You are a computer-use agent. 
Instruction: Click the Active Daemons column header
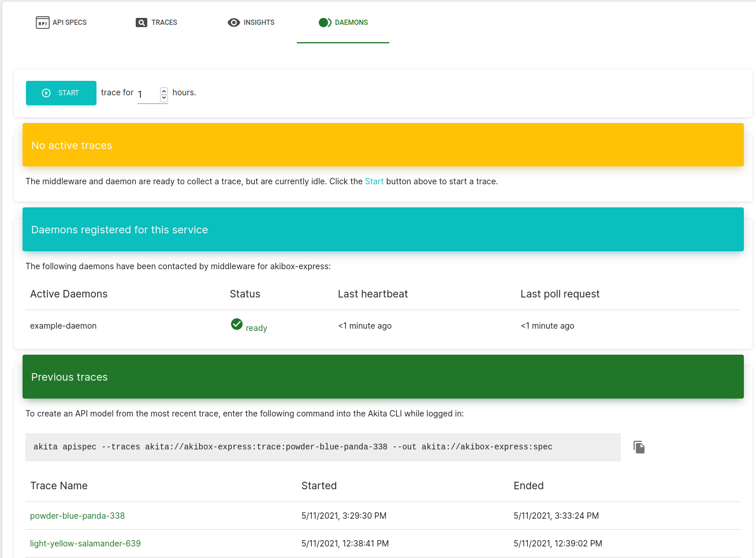pos(69,294)
